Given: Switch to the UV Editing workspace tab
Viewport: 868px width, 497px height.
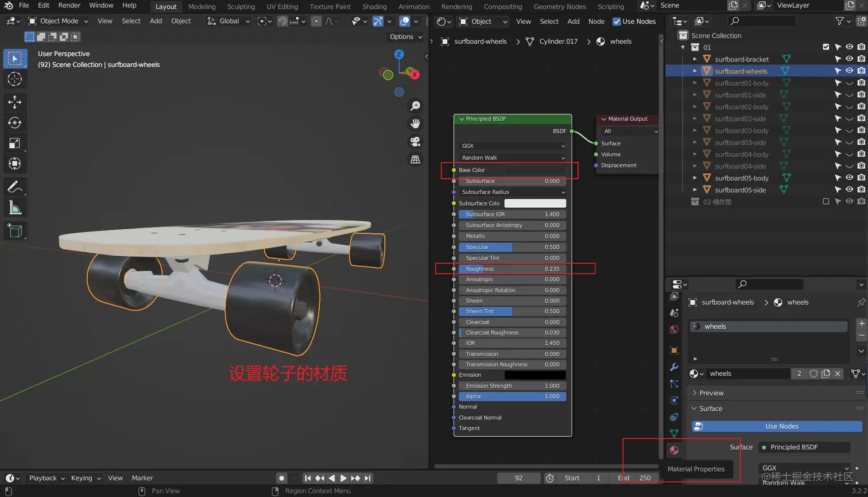Looking at the screenshot, I should point(282,6).
